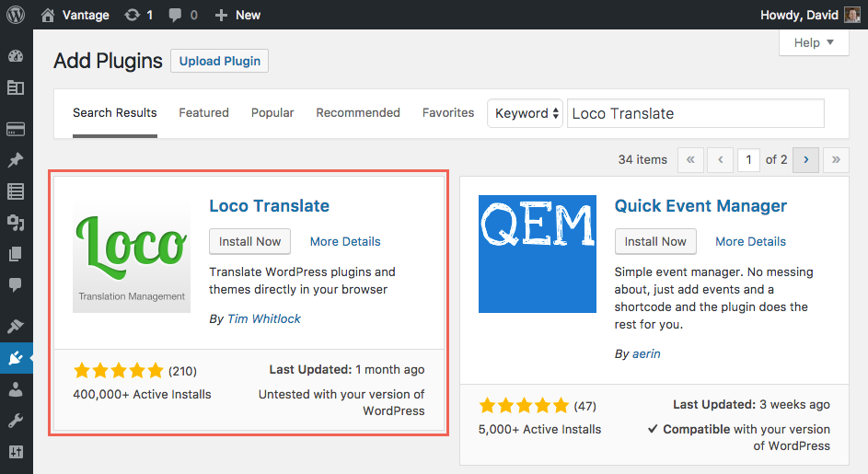Open the layout page-builder icon in sidebar
Image resolution: width=868 pixels, height=474 pixels.
16,87
